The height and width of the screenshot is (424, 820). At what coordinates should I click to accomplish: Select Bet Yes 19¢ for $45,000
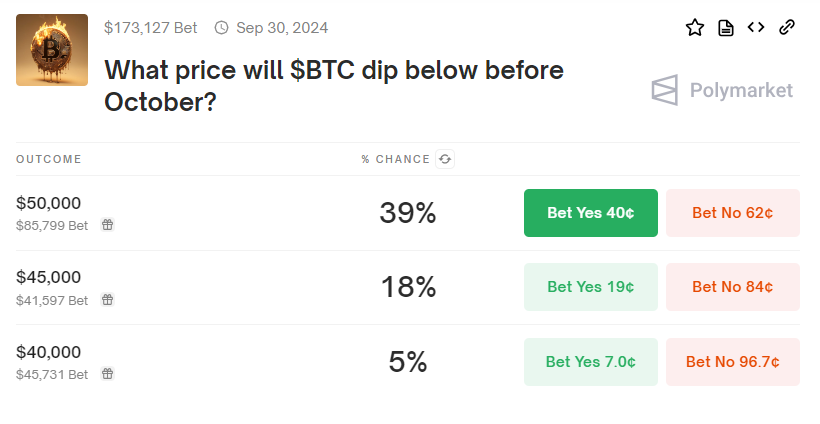click(591, 287)
